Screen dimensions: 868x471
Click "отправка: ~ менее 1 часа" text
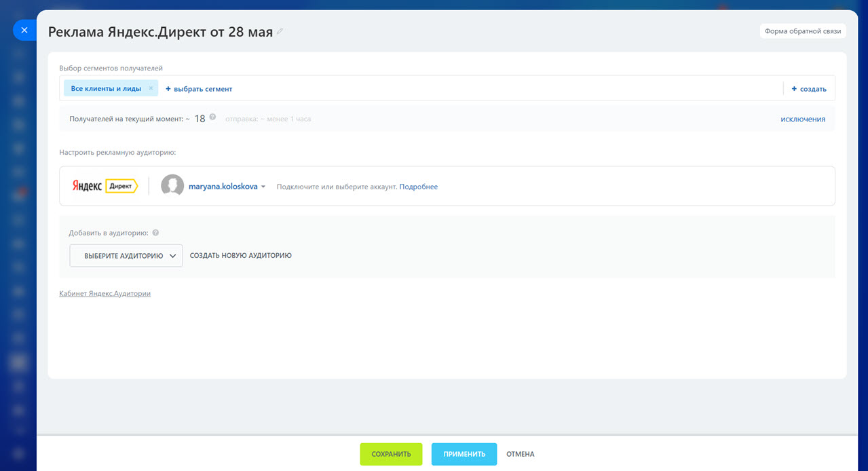click(x=268, y=119)
